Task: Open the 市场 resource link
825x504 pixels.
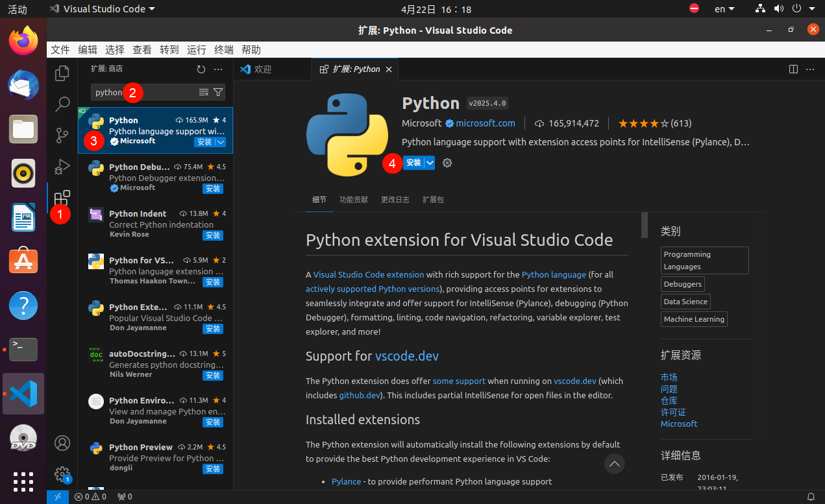Action: [x=669, y=377]
